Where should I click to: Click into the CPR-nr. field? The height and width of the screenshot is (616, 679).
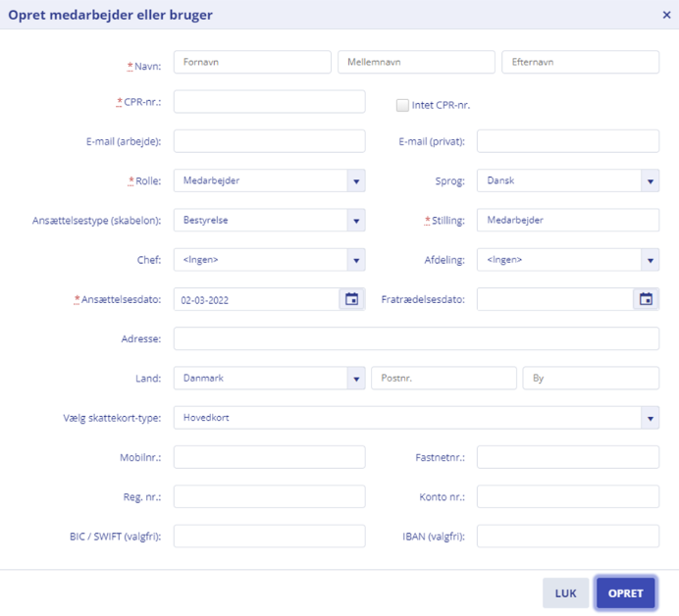(x=270, y=102)
